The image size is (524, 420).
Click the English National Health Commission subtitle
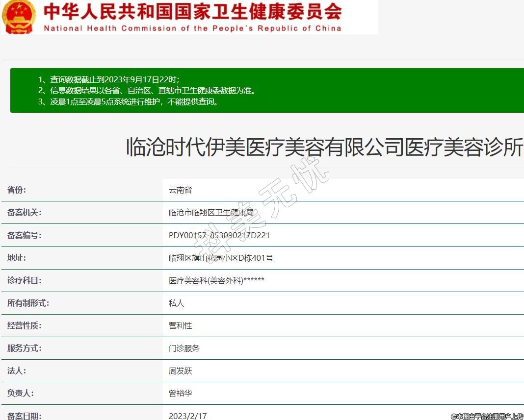pyautogui.click(x=192, y=28)
